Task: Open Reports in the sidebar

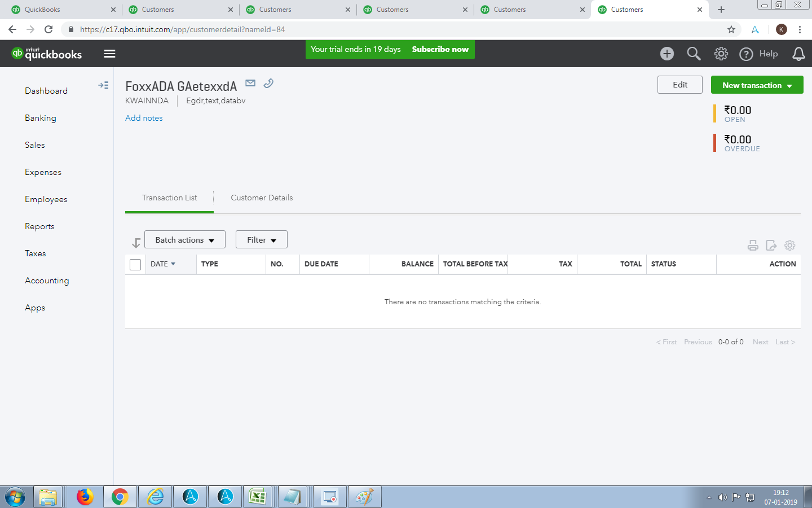Action: pyautogui.click(x=39, y=226)
